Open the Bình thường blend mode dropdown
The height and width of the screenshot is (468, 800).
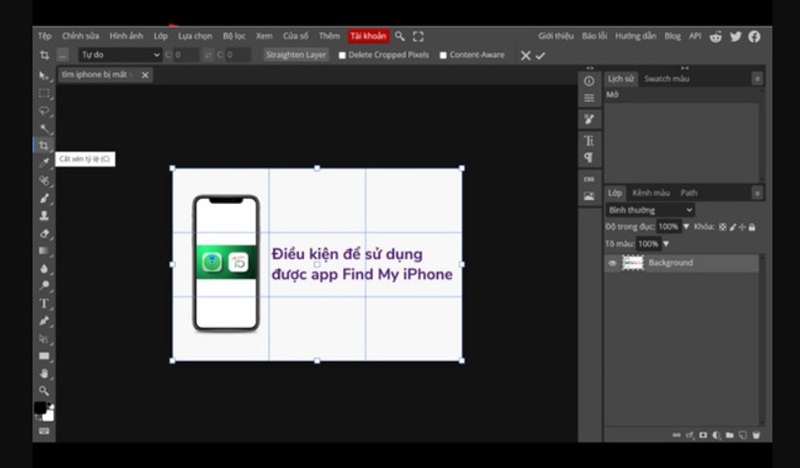click(650, 210)
